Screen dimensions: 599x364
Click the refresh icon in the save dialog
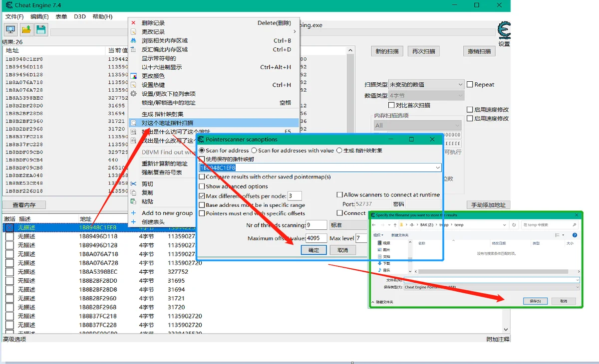click(x=514, y=225)
